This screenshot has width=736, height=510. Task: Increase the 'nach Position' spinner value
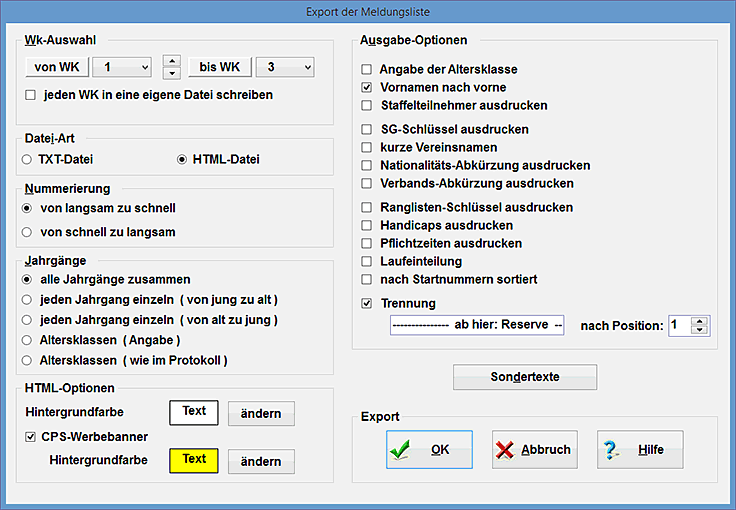(x=700, y=321)
